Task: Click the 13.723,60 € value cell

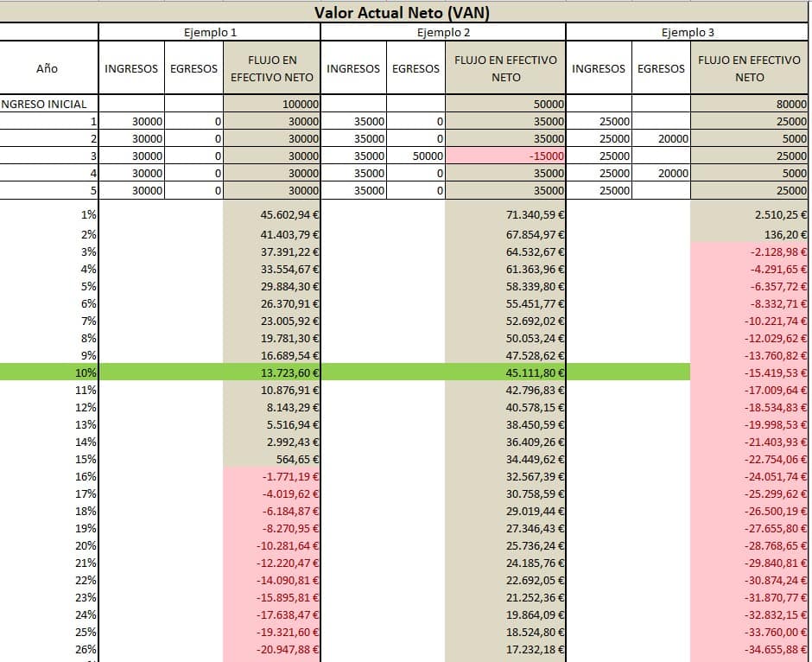Action: point(271,372)
